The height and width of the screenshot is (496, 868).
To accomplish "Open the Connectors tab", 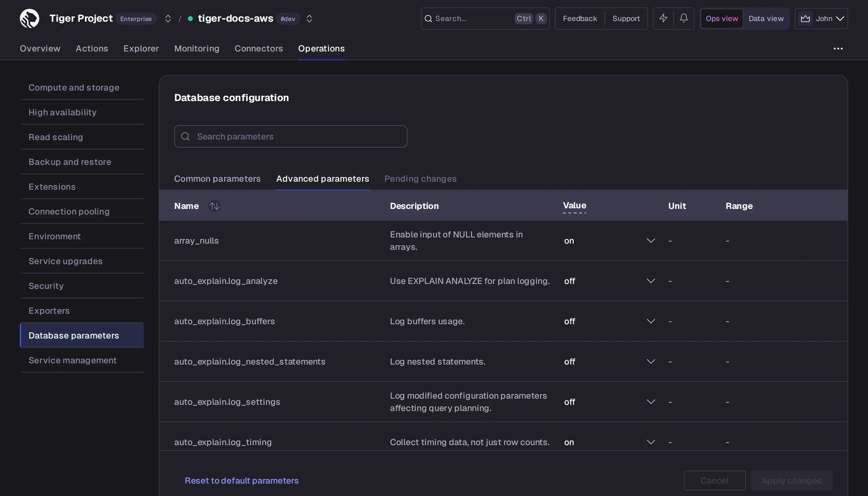I will (x=259, y=48).
